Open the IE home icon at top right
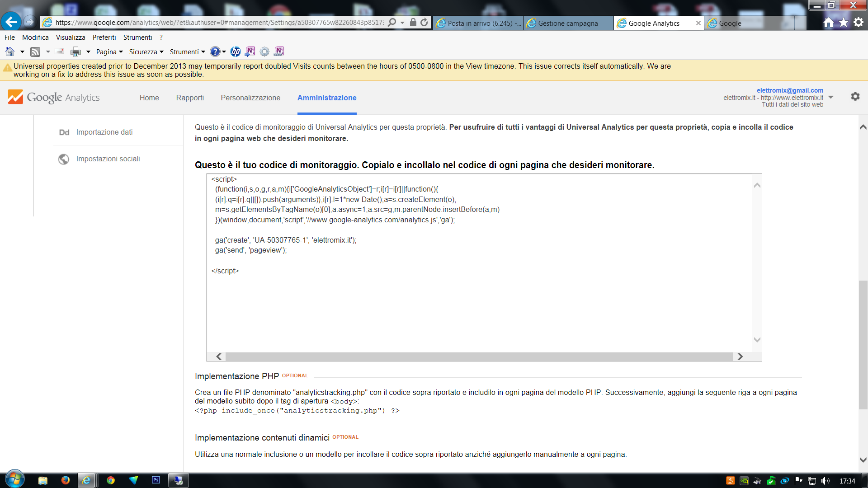Viewport: 868px width, 488px height. tap(828, 23)
